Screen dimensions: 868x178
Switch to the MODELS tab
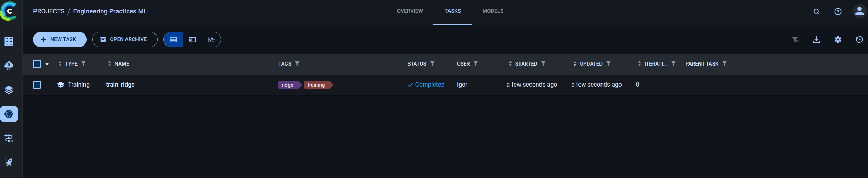coord(493,11)
